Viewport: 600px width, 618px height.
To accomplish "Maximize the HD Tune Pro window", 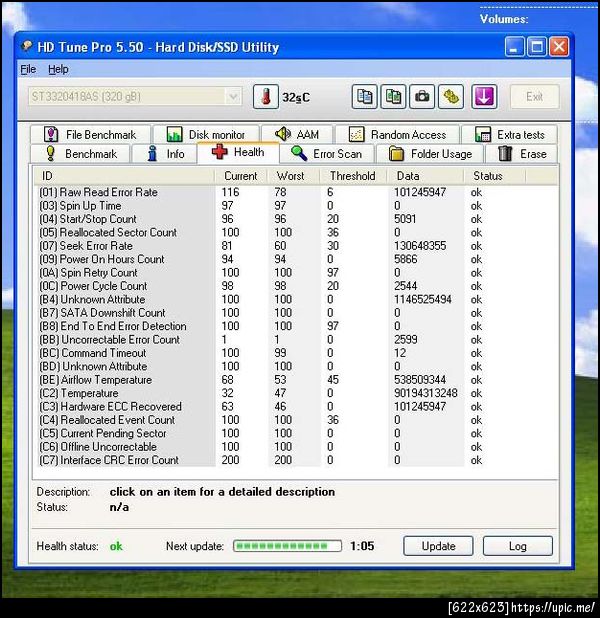I will coord(537,47).
